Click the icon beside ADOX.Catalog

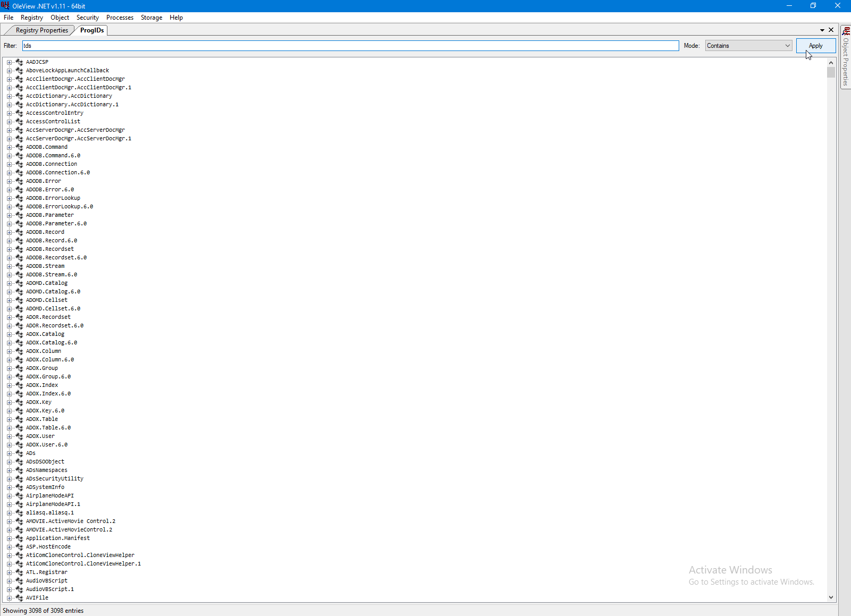click(19, 334)
